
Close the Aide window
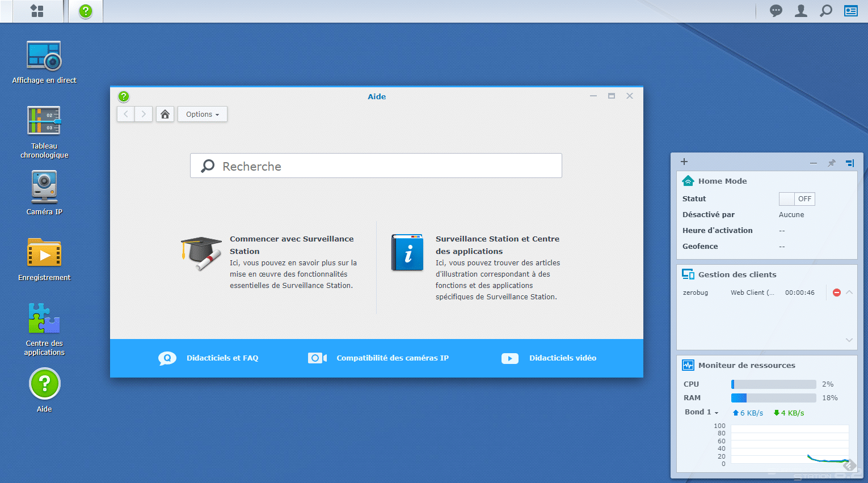(630, 96)
